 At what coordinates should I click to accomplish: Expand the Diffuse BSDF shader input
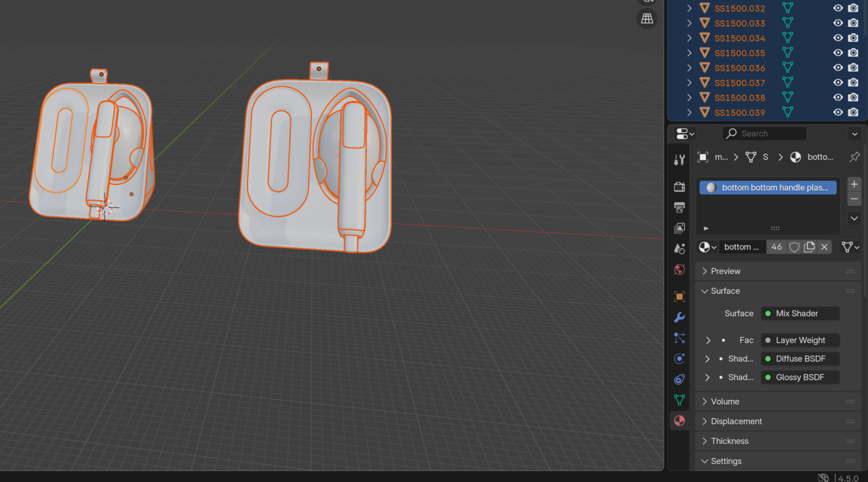pos(708,359)
